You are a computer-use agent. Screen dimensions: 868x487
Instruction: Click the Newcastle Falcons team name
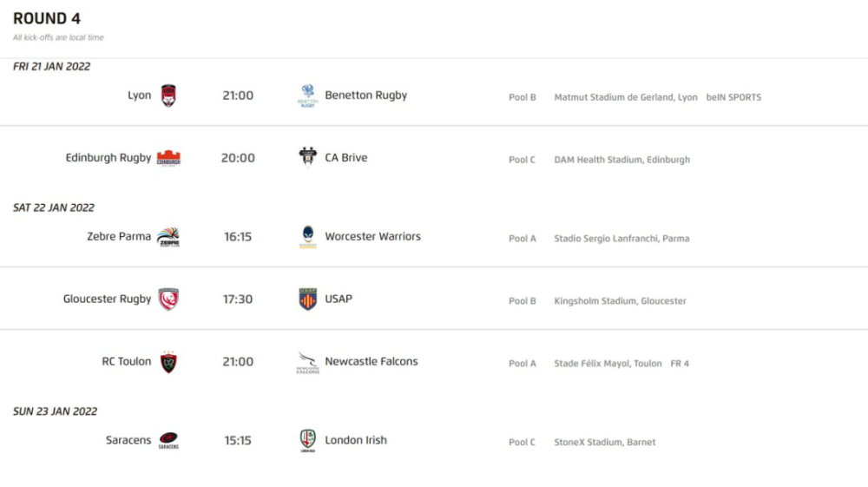(371, 361)
